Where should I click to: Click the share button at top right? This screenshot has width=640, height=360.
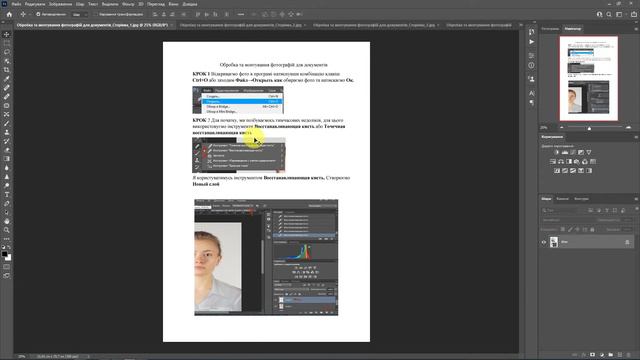click(634, 14)
